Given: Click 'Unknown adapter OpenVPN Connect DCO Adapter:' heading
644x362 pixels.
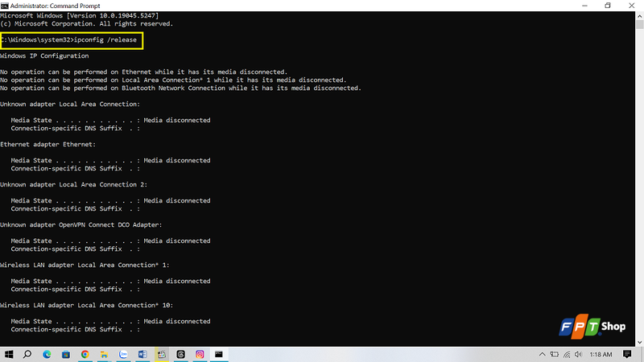Looking at the screenshot, I should (x=81, y=225).
